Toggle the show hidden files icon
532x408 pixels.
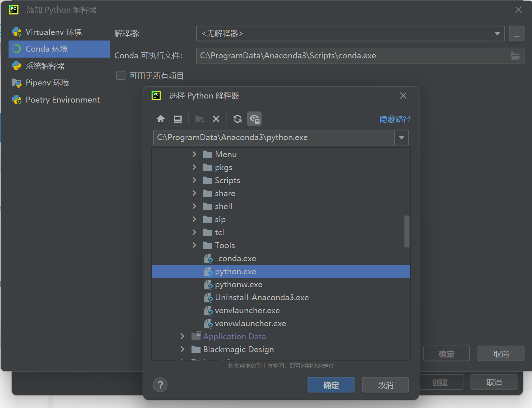(x=254, y=119)
